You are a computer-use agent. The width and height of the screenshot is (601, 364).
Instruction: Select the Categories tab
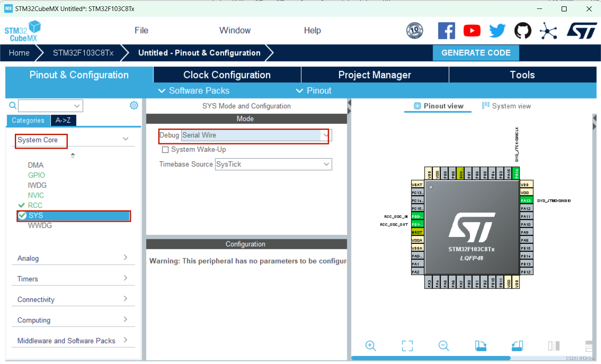28,120
